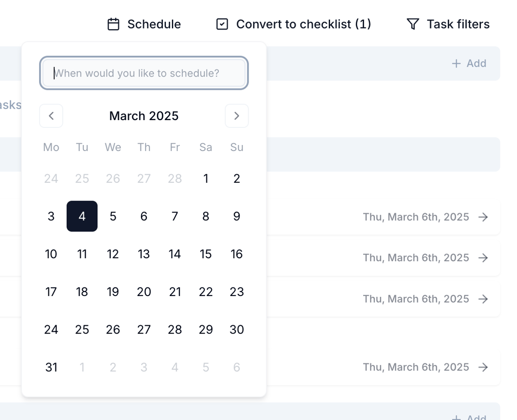Go to the previous month with the left chevron

click(51, 116)
